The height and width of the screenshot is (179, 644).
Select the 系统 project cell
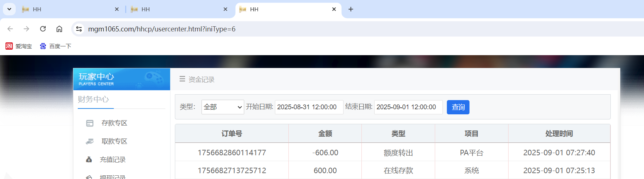point(472,171)
